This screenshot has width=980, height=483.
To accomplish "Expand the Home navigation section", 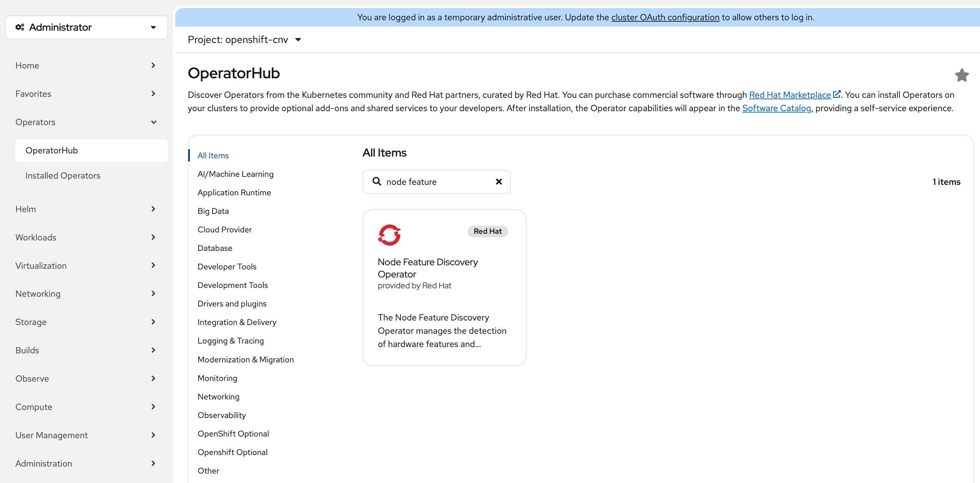I will 86,65.
